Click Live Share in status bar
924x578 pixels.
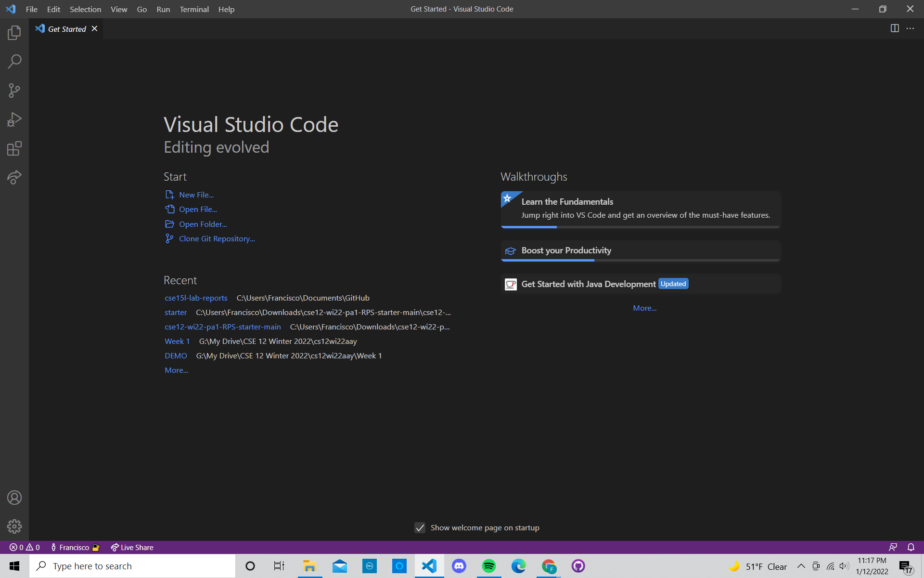[x=132, y=547]
